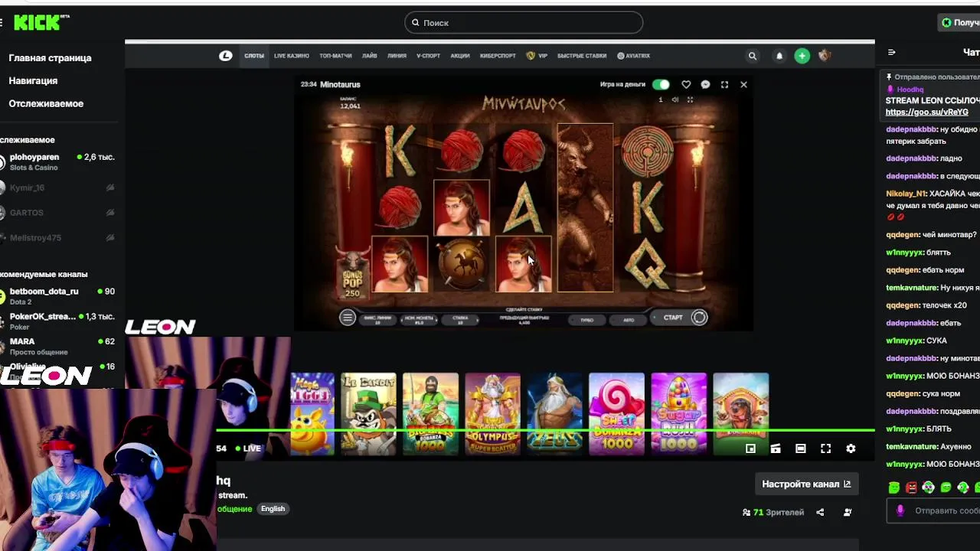Click the Leon casino round logo
The image size is (980, 551).
[x=225, y=56]
